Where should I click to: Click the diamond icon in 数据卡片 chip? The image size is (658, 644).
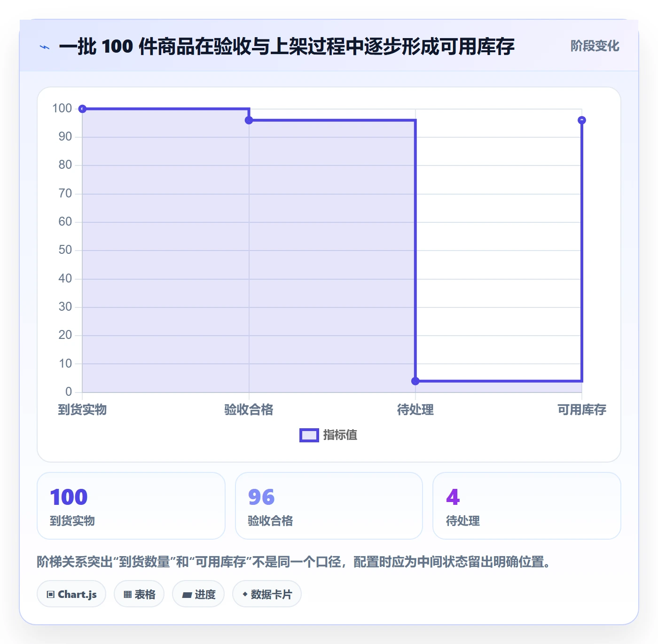(245, 594)
